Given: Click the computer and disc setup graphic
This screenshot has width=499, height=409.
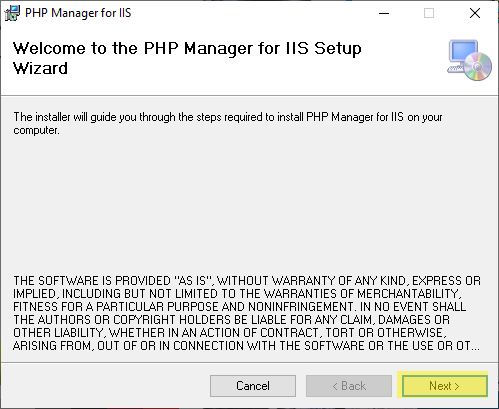Looking at the screenshot, I should [x=469, y=60].
